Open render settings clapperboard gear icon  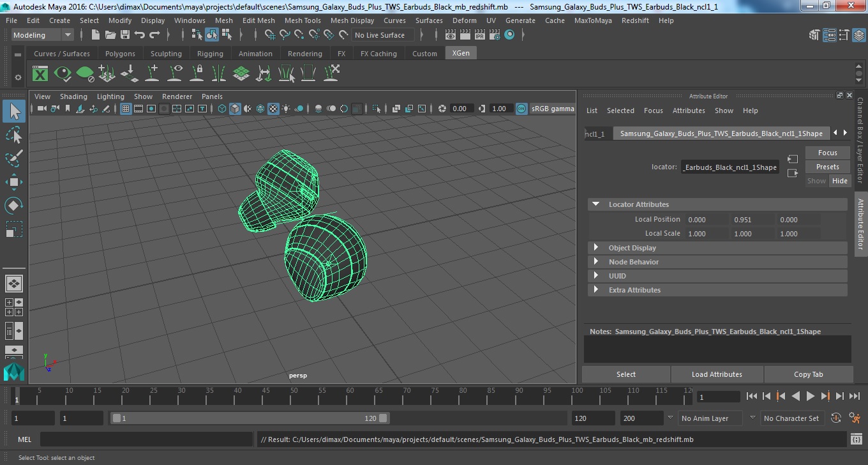click(x=495, y=35)
